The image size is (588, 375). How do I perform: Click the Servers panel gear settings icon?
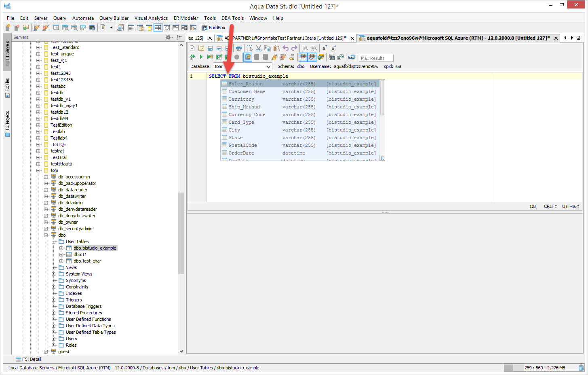(169, 37)
